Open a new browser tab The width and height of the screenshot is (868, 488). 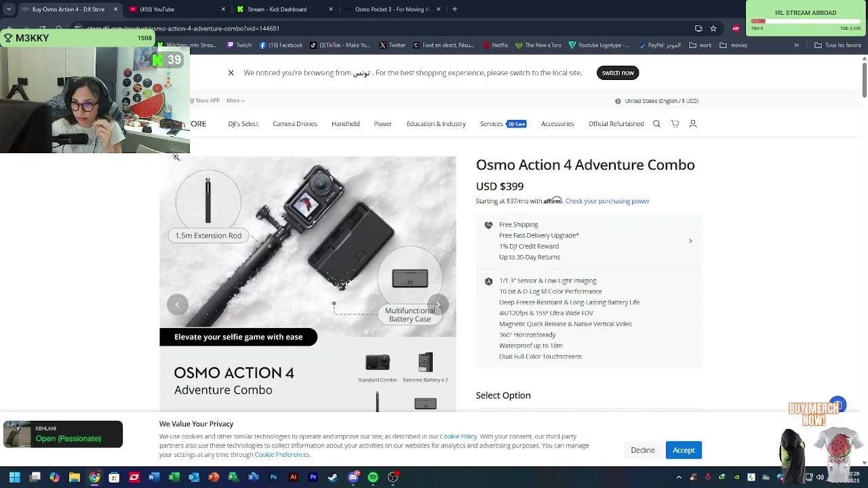point(454,9)
